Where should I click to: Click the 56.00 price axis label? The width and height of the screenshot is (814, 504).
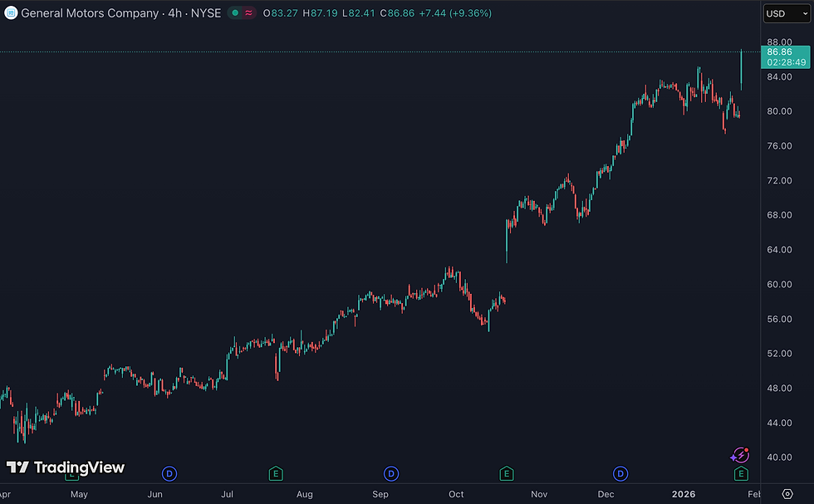(779, 319)
